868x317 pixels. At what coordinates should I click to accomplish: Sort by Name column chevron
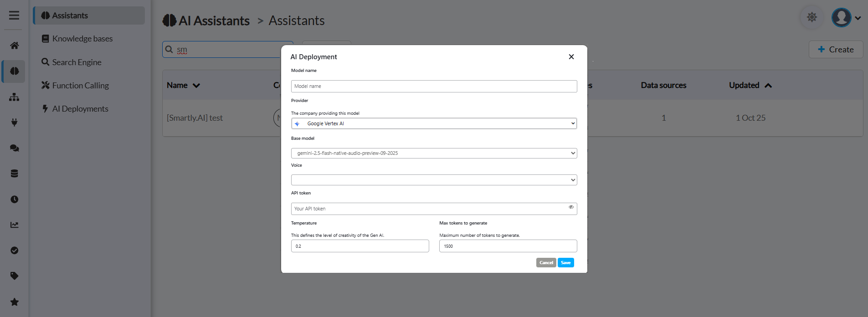196,86
